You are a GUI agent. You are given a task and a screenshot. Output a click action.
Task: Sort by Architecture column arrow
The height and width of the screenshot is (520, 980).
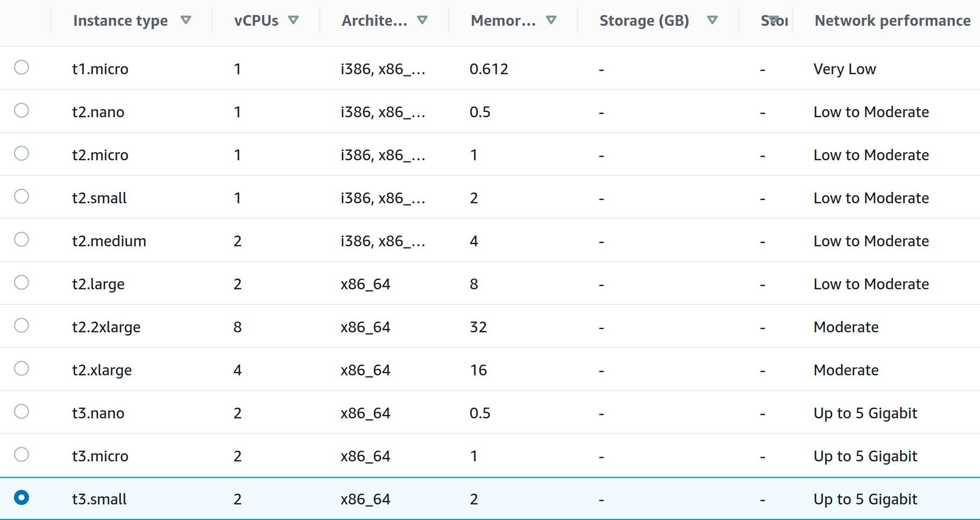click(422, 20)
